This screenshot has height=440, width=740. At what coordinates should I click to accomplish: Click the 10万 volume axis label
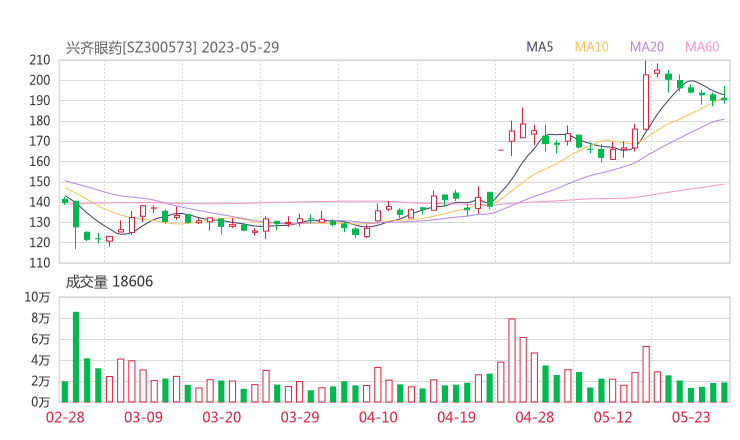click(x=37, y=297)
